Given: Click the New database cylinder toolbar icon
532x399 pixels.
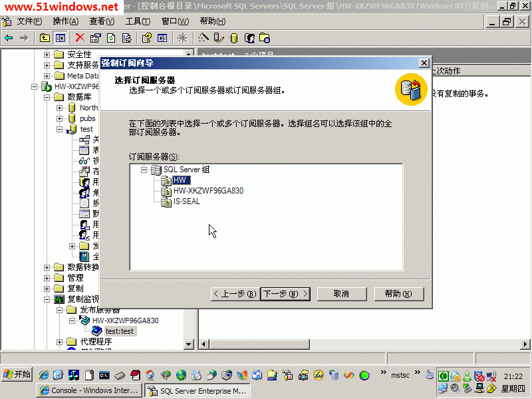Looking at the screenshot, I should pos(234,38).
